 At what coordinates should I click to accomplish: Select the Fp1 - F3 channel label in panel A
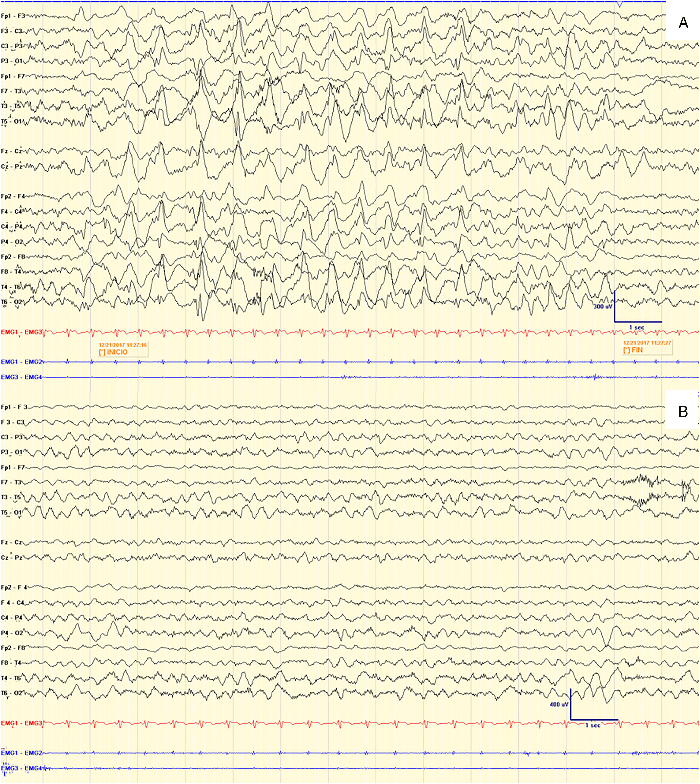coord(13,16)
